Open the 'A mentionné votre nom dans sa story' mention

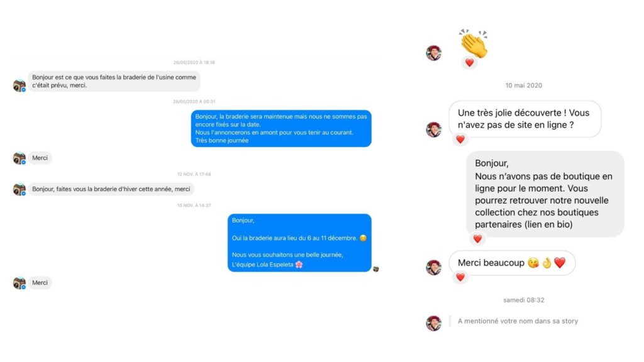coord(518,321)
